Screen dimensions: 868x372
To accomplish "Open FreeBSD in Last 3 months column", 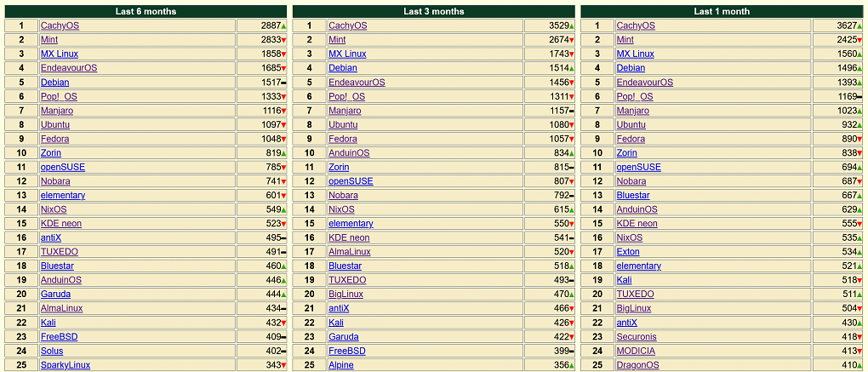I will [347, 351].
